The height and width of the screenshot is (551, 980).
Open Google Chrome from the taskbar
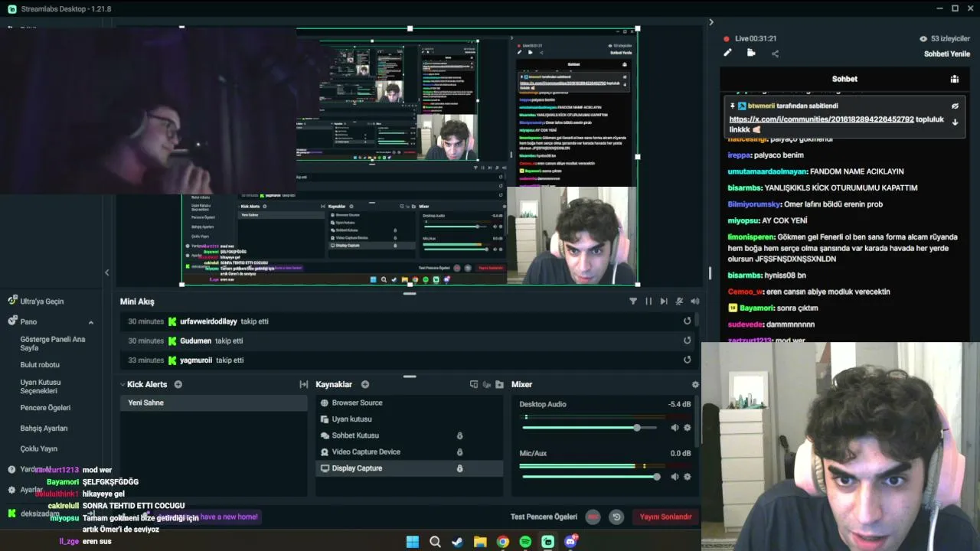pyautogui.click(x=502, y=542)
